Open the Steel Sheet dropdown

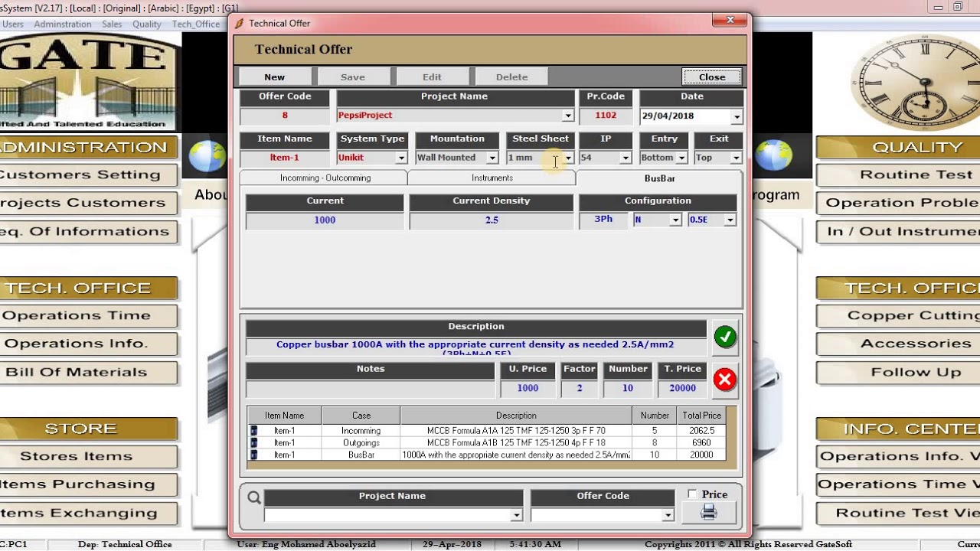(x=568, y=158)
